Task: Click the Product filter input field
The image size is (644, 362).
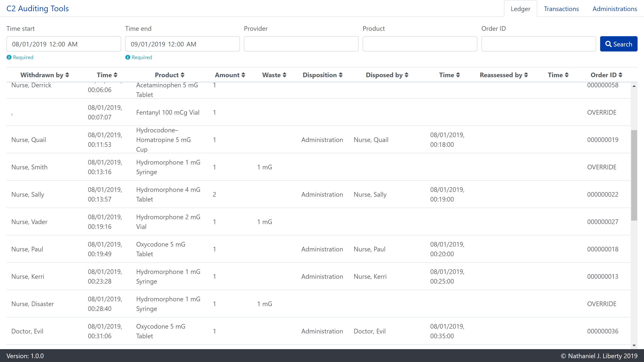Action: tap(420, 44)
